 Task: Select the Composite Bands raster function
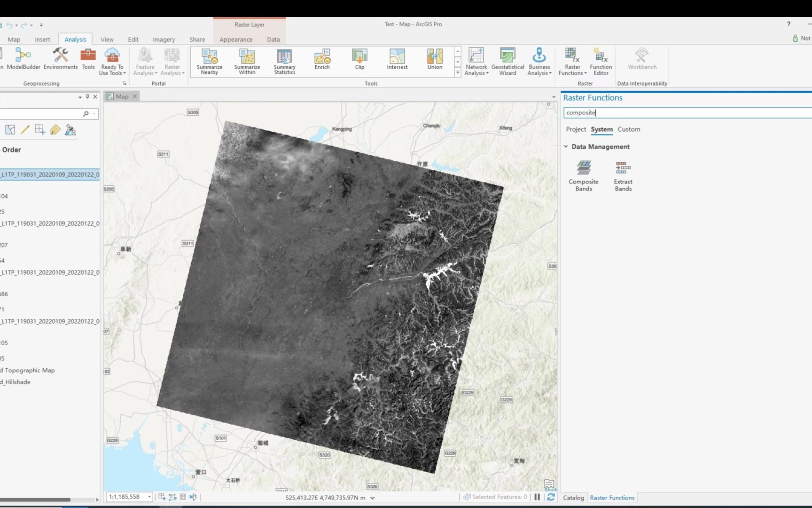click(x=584, y=174)
